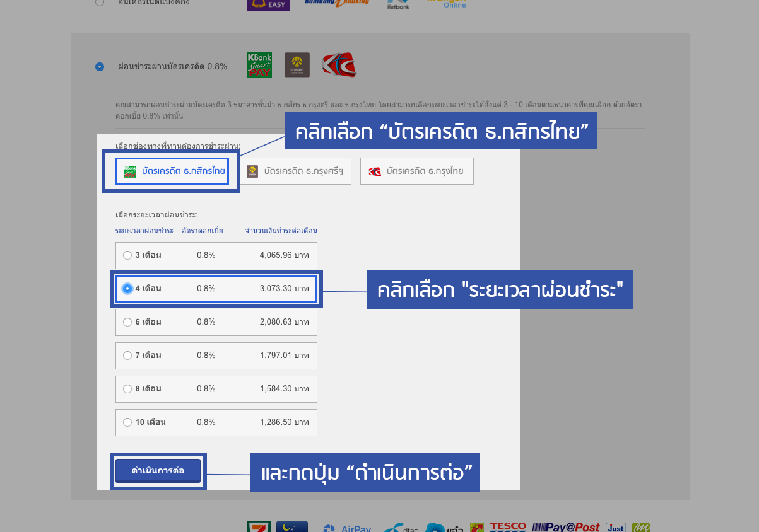The height and width of the screenshot is (532, 759).
Task: Click the ระยะเวลาผ่อนชำระ column header
Action: tap(144, 231)
